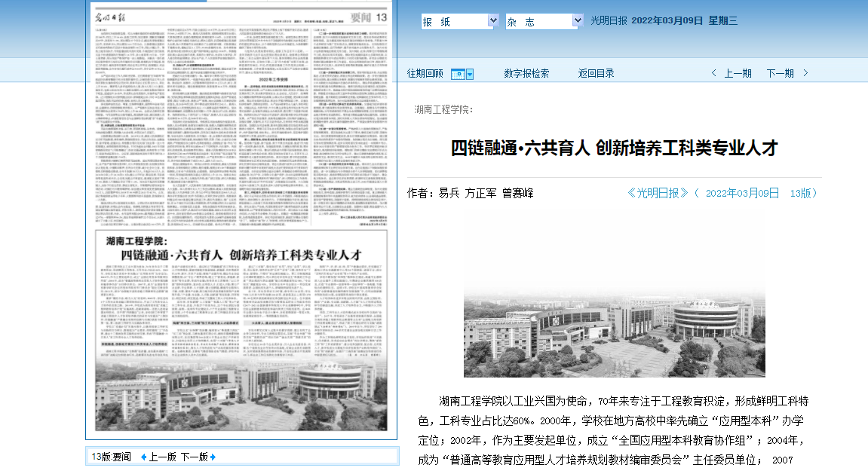
Task: Go to next page 下一版
Action: [x=194, y=457]
